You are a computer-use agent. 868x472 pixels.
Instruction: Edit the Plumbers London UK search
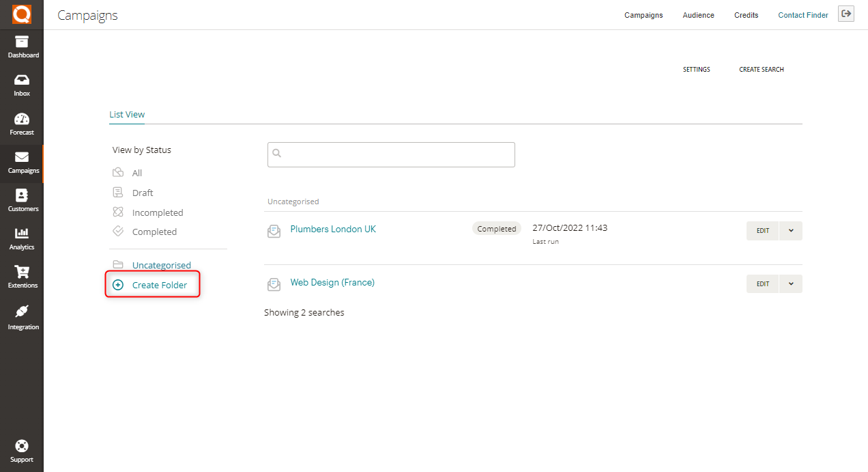pos(762,231)
